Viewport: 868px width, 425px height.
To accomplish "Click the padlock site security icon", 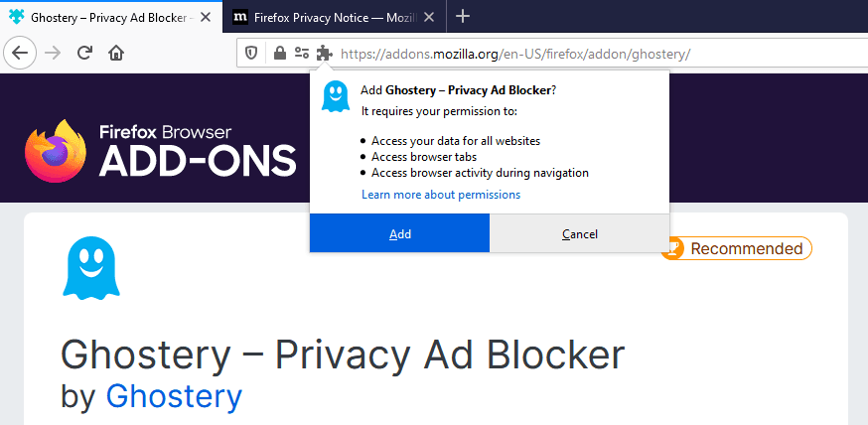I will [x=279, y=53].
